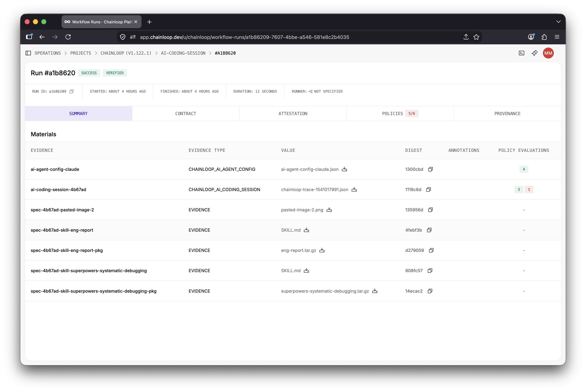The image size is (586, 392).
Task: Go to Projects breadcrumb
Action: [81, 53]
